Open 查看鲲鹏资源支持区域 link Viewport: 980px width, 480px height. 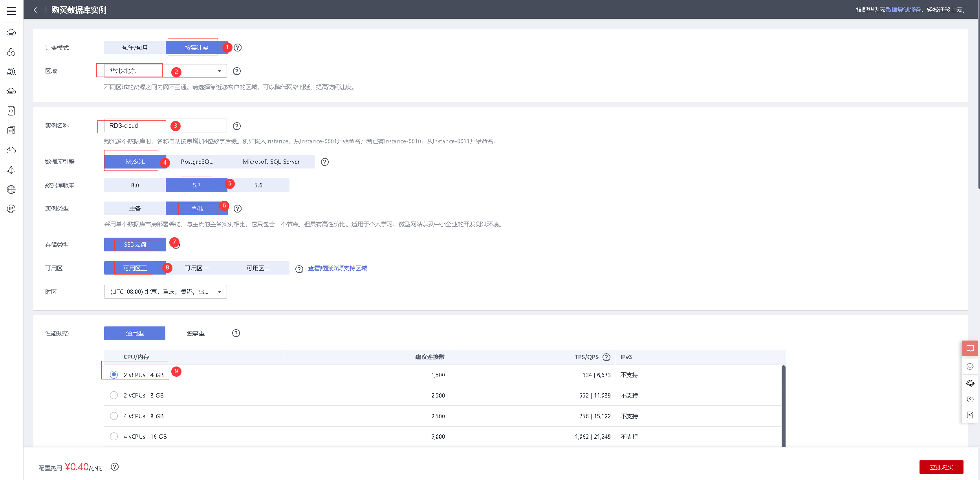point(337,268)
